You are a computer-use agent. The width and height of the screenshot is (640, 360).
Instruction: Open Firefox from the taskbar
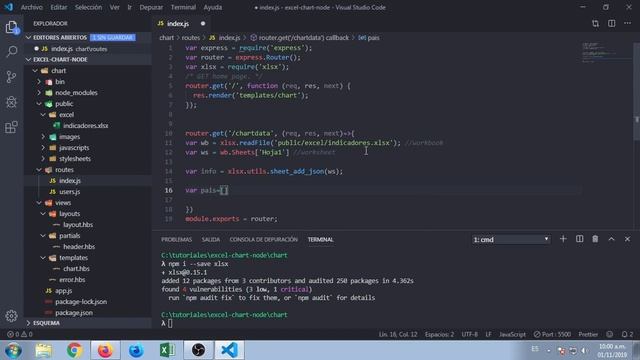pos(105,350)
